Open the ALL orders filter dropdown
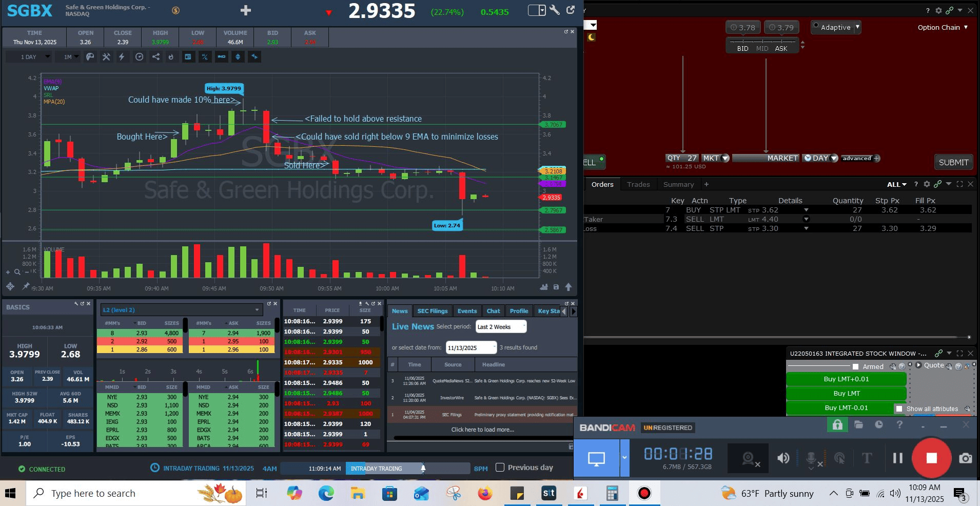Viewport: 980px width, 506px height. tap(897, 184)
